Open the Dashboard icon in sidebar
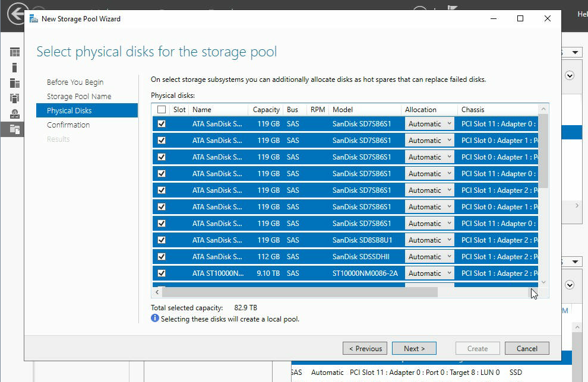The image size is (588, 382). tap(14, 53)
